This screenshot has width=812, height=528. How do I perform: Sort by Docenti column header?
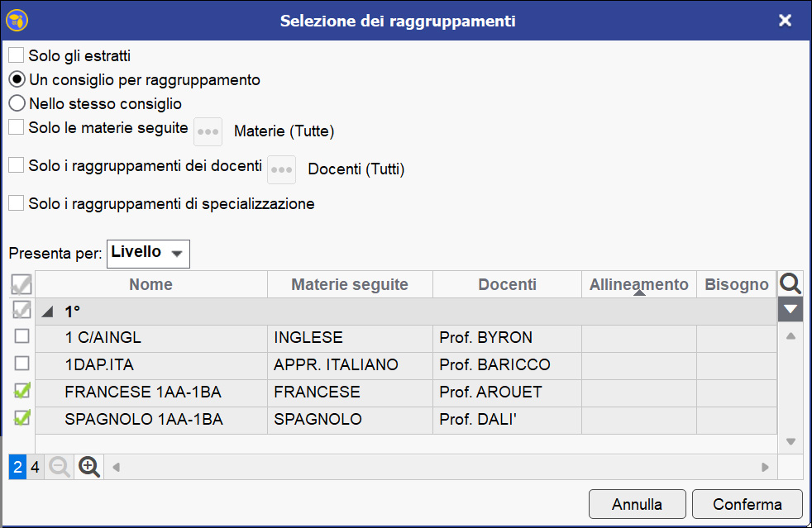pos(507,284)
